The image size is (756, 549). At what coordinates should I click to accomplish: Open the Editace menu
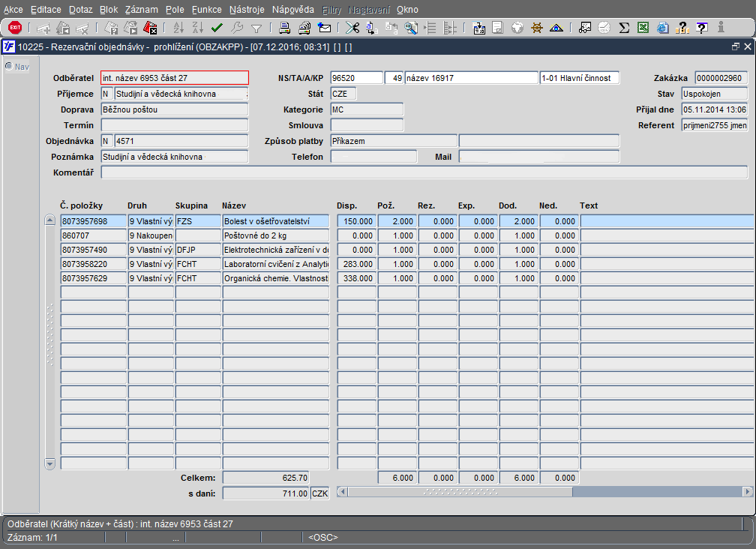click(x=46, y=10)
